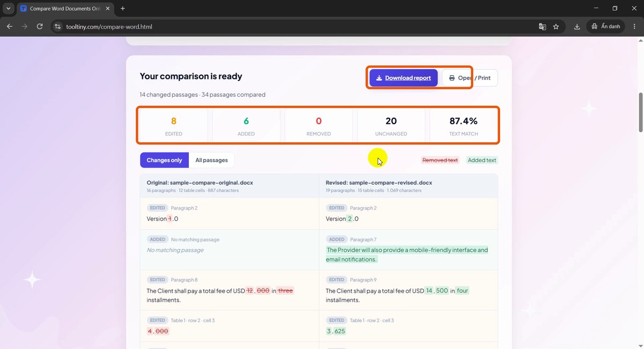
Task: Click the removed 4,000 table cell
Action: click(x=158, y=331)
